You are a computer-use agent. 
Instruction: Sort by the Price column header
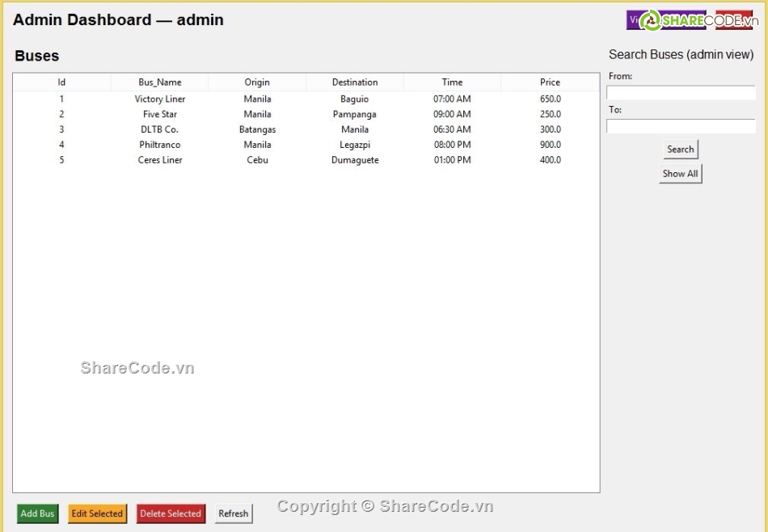pyautogui.click(x=550, y=82)
